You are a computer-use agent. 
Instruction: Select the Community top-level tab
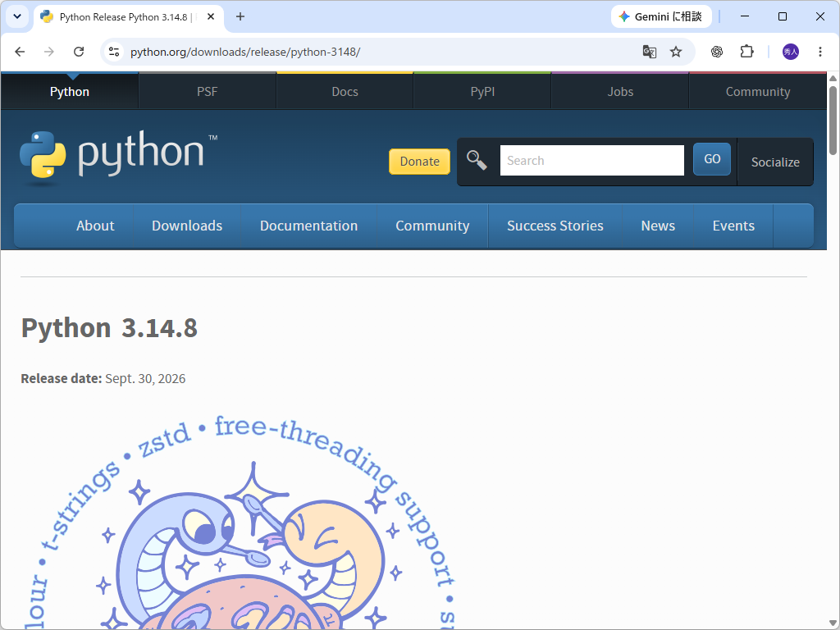(x=757, y=91)
